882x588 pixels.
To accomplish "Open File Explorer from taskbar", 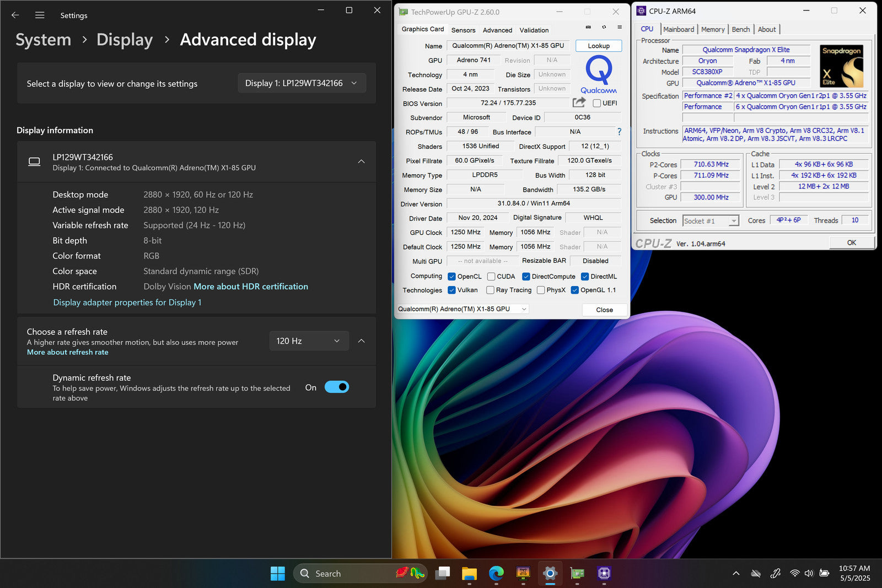I will [469, 574].
